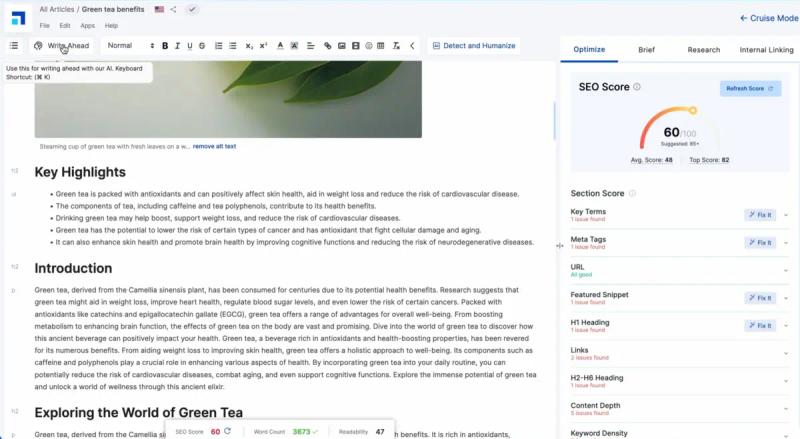Expand the Links section
This screenshot has height=439, width=800.
[786, 353]
